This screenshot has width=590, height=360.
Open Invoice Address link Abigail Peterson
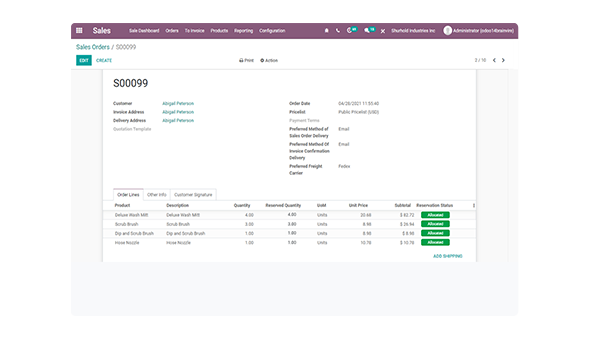(x=178, y=112)
